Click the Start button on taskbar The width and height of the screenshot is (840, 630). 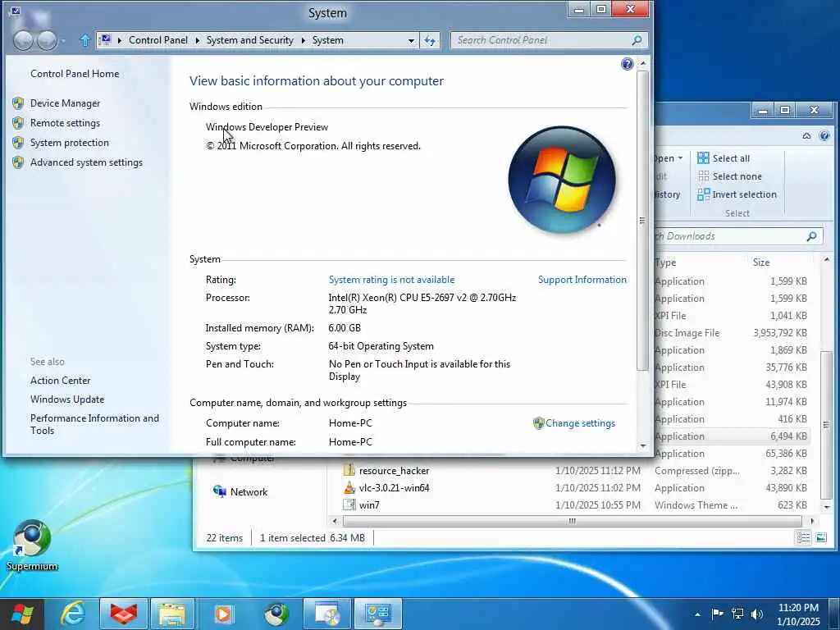coord(22,614)
